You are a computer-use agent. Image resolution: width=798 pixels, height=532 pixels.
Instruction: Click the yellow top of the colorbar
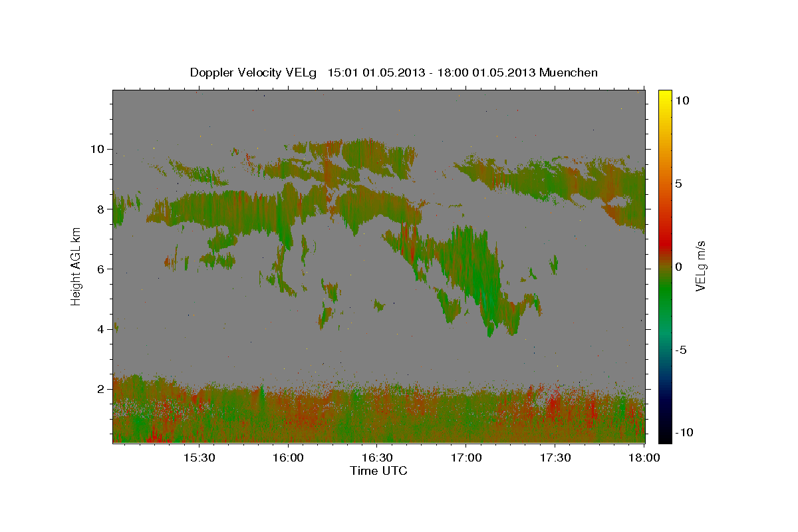(665, 96)
